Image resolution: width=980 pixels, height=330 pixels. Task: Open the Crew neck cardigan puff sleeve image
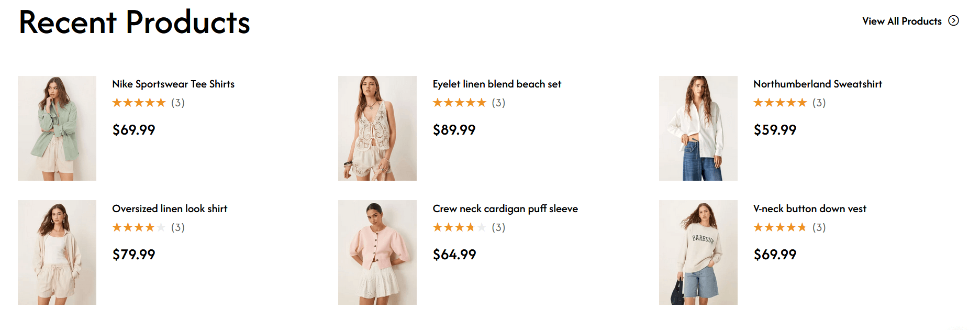coord(377,252)
